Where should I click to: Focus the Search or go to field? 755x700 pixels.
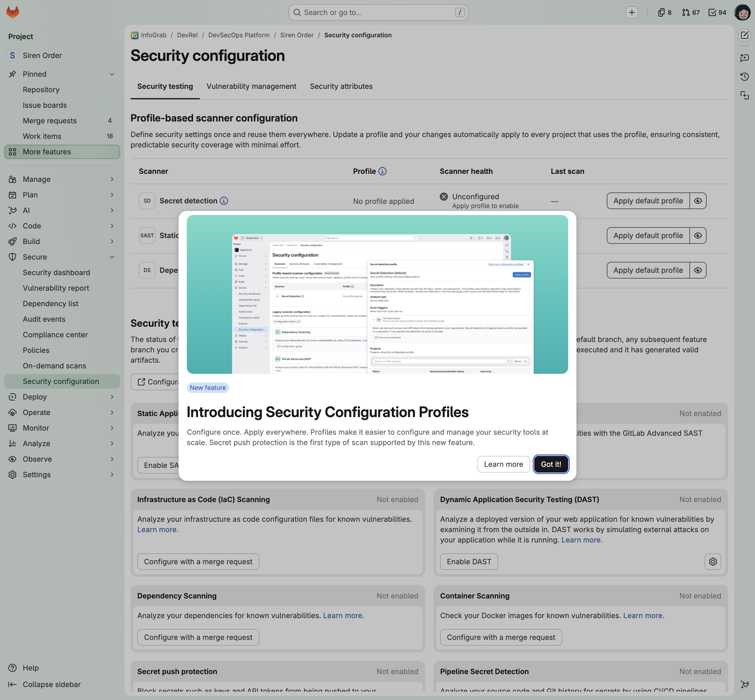pyautogui.click(x=378, y=12)
